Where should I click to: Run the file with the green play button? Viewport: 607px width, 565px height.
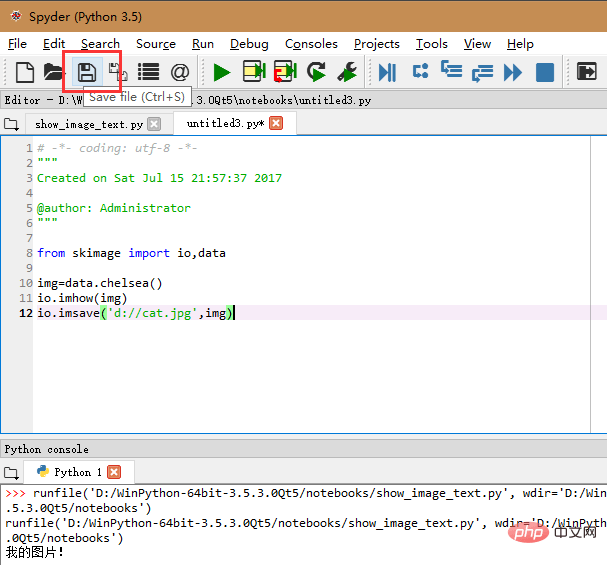222,72
